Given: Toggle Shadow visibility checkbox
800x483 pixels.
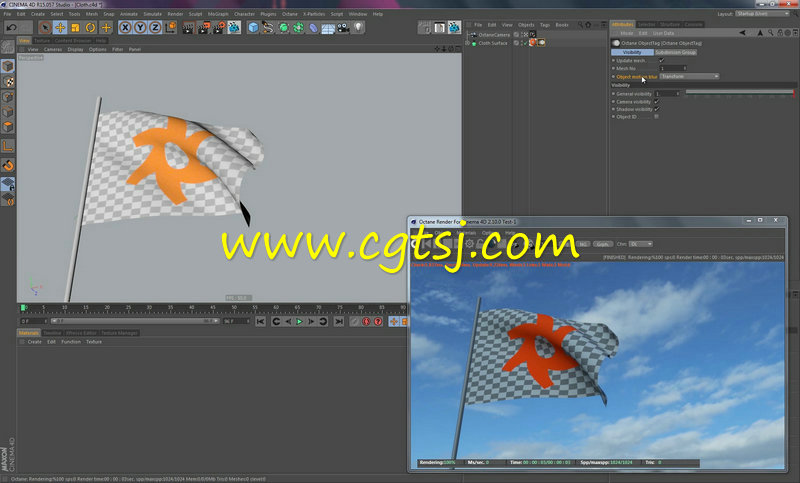Looking at the screenshot, I should click(657, 109).
